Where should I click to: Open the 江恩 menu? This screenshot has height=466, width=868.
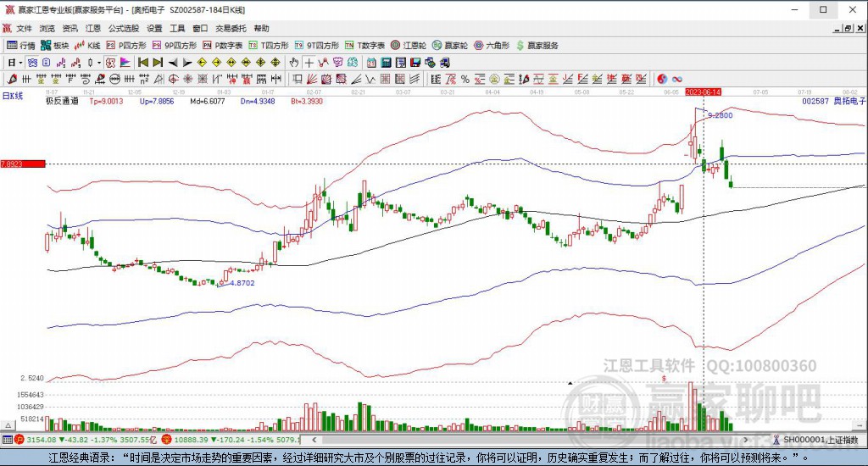93,28
